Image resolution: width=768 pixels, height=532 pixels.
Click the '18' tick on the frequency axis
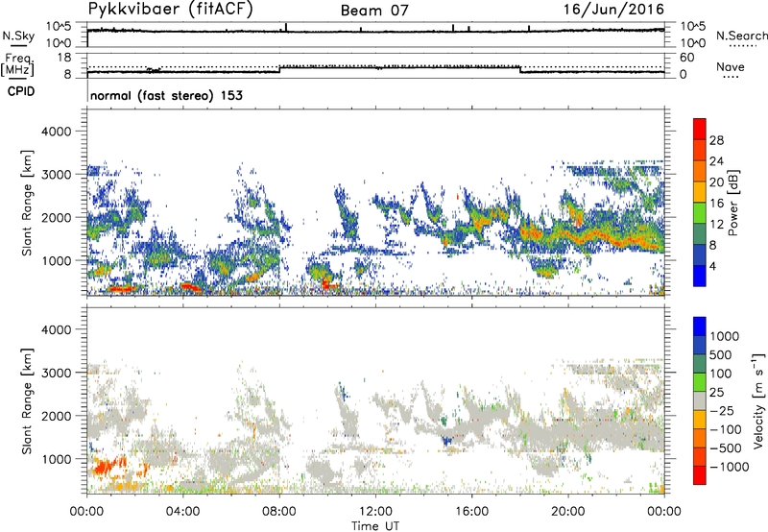point(63,58)
